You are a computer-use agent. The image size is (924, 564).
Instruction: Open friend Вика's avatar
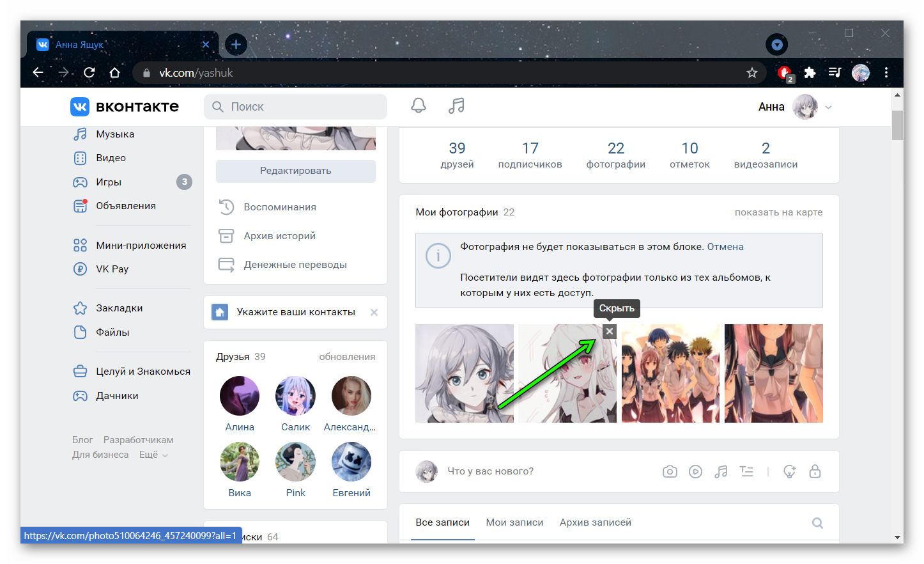pyautogui.click(x=240, y=462)
